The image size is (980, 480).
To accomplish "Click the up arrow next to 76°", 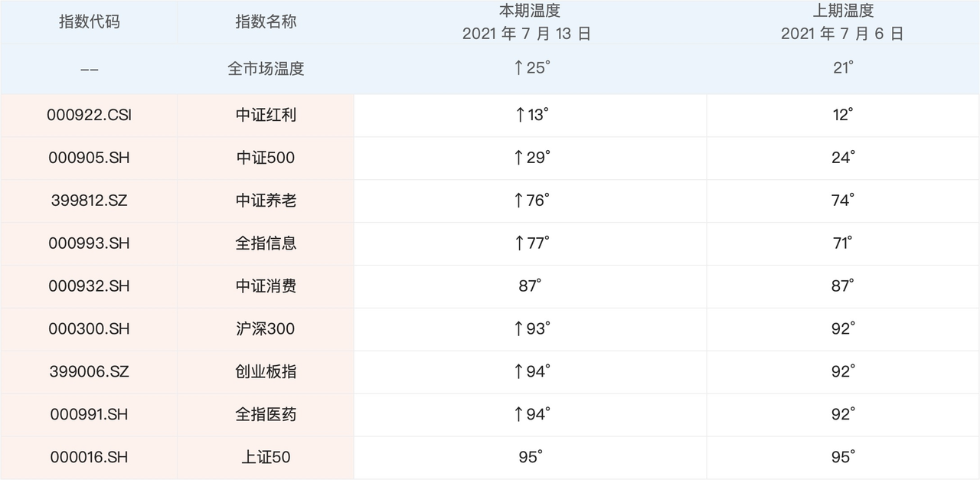I will (x=520, y=201).
